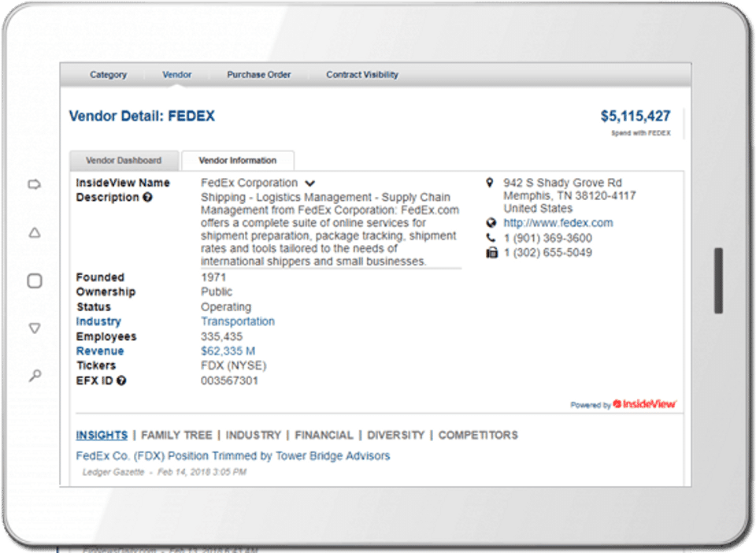The image size is (756, 553).
Task: Open the Purchase Order tab
Action: (x=259, y=75)
